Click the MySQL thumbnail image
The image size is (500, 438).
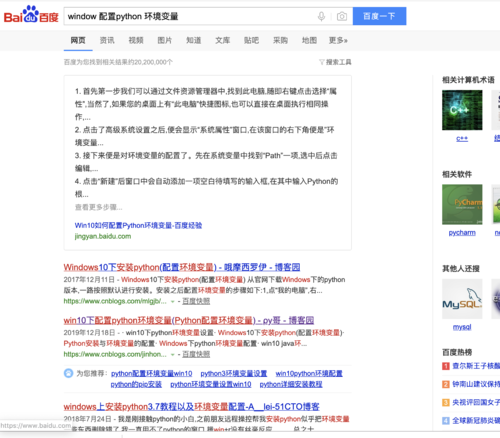pyautogui.click(x=462, y=299)
